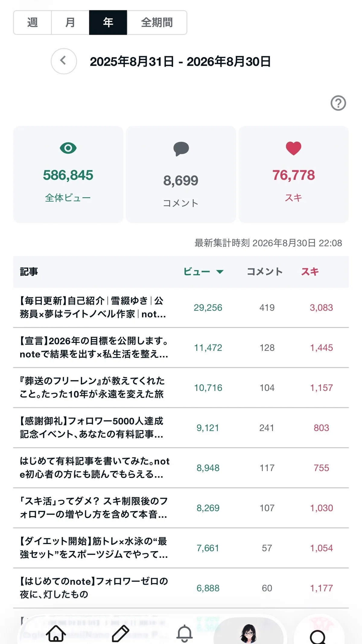Tap the red heart スキ icon
The image size is (362, 644).
(x=294, y=148)
